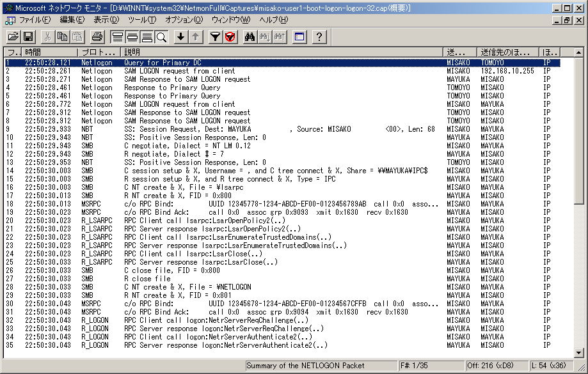
Task: Toggle the detail pane icon
Action: pos(132,36)
